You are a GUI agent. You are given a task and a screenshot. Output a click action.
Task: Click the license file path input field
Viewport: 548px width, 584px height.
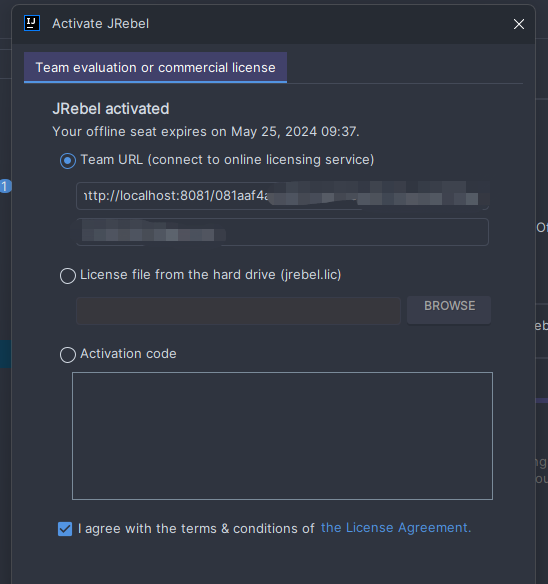pos(238,311)
